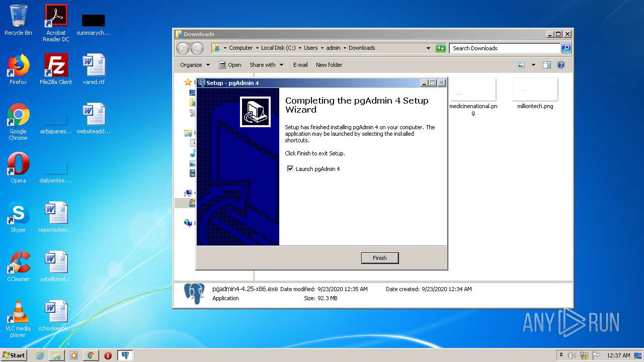Click the Search Downloads input field
This screenshot has height=362, width=644.
click(505, 48)
